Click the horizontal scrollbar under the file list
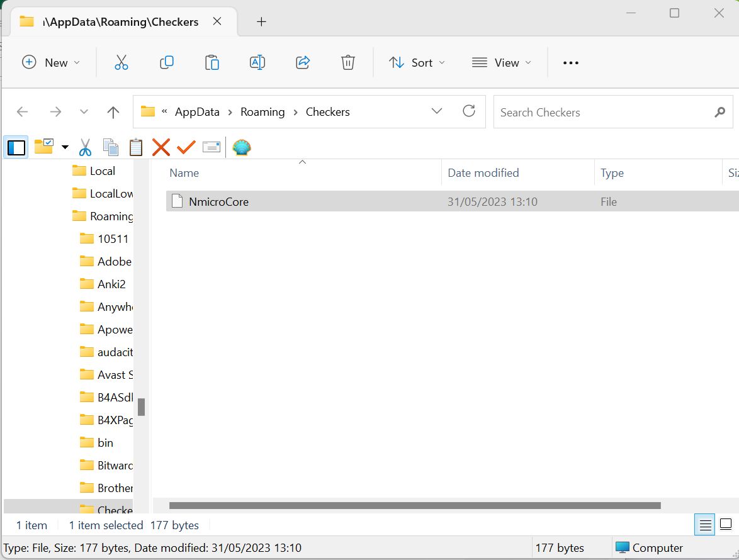Image resolution: width=739 pixels, height=560 pixels. click(x=415, y=505)
